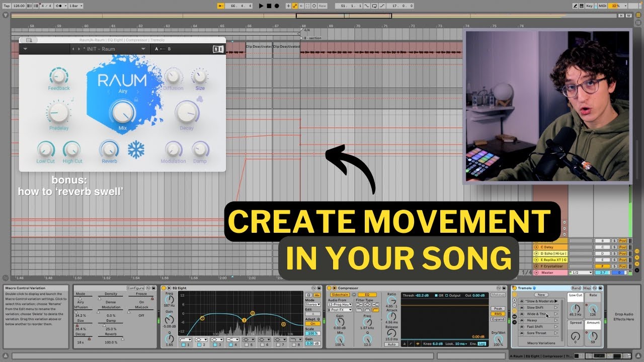The width and height of the screenshot is (644, 362).
Task: Toggle the Compressor sidechain EQ button
Action: (x=367, y=295)
